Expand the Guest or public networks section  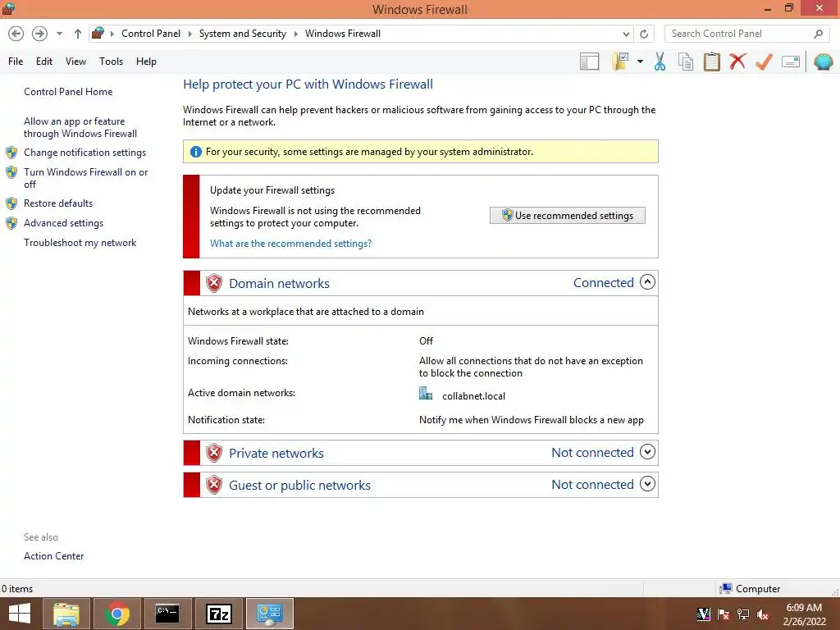point(648,484)
